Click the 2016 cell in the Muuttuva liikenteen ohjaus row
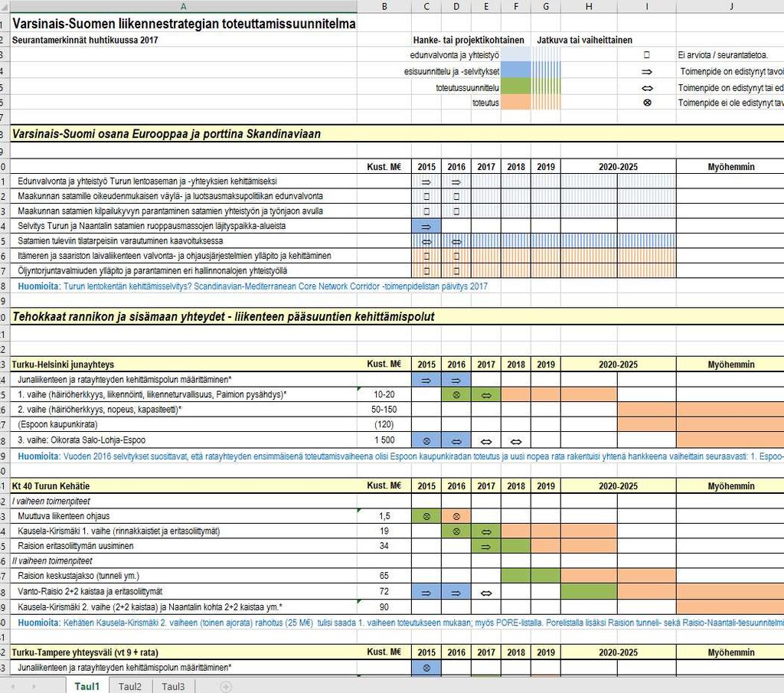This screenshot has height=693, width=784. [456, 516]
